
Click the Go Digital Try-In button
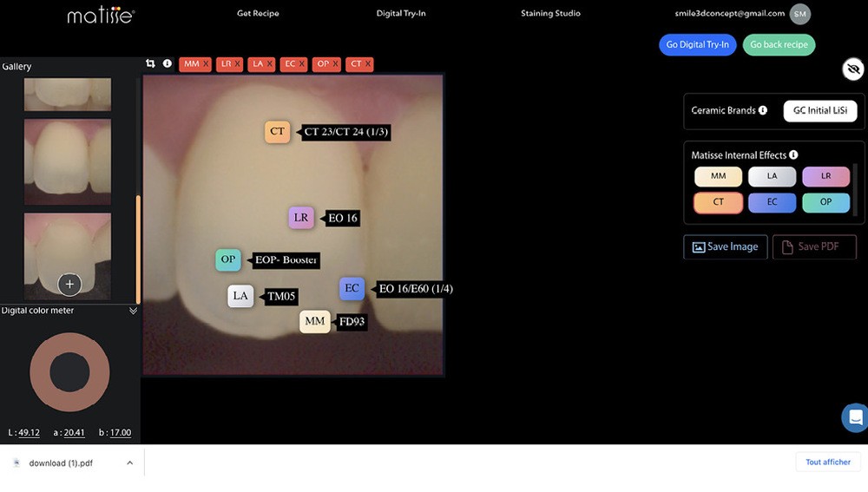coord(697,45)
